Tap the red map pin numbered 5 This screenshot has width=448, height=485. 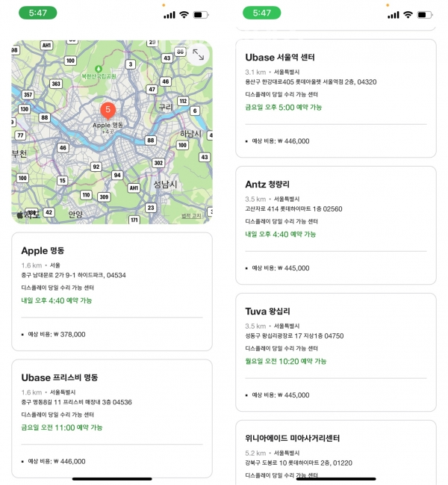(108, 111)
